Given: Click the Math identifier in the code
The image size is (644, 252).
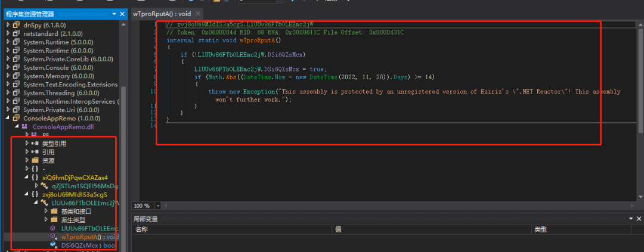Looking at the screenshot, I should tap(215, 77).
